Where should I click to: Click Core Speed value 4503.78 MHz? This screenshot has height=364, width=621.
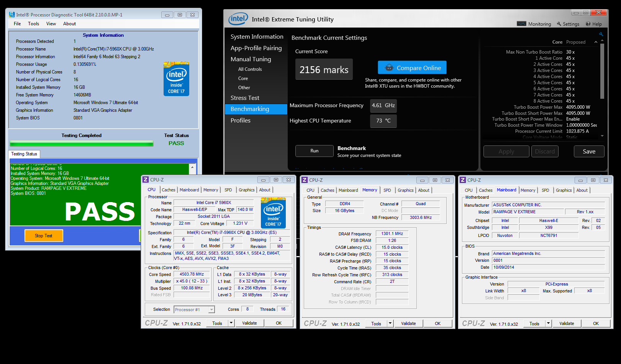click(192, 274)
